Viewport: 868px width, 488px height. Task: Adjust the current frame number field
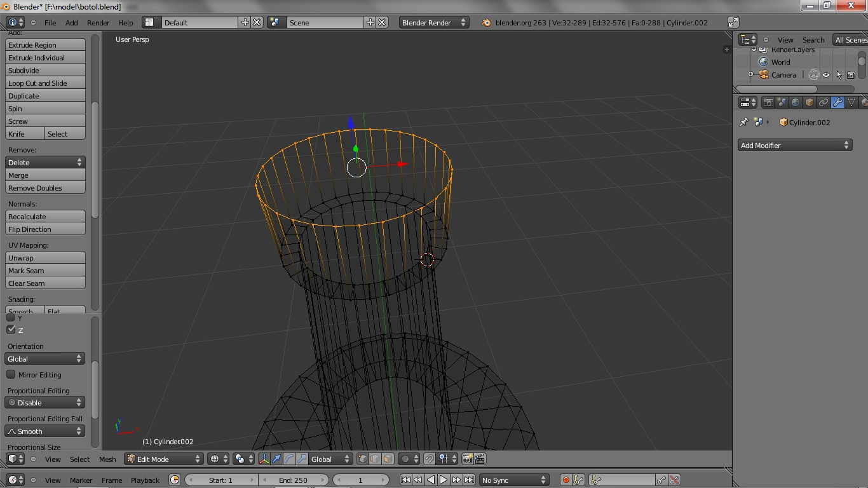[x=360, y=480]
